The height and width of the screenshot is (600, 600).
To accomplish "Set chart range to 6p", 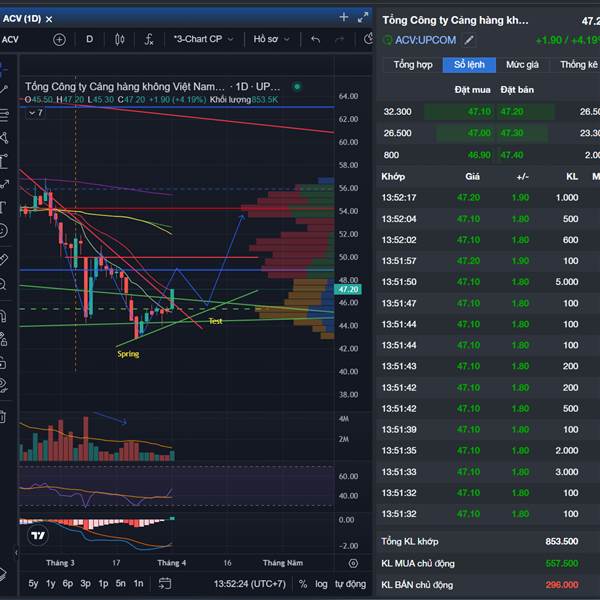I will [68, 584].
